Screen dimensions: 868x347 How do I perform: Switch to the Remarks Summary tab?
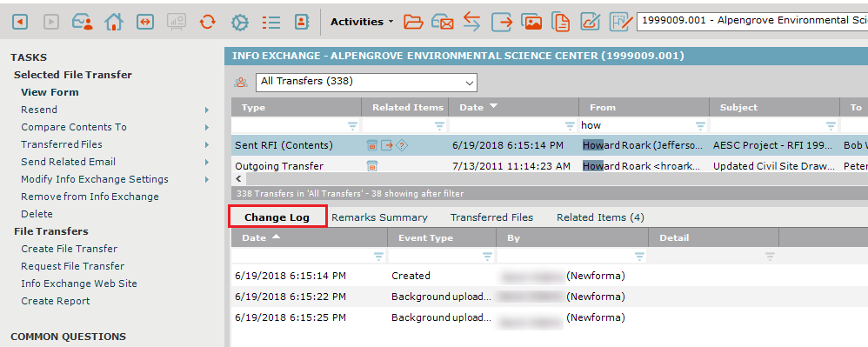coord(380,217)
